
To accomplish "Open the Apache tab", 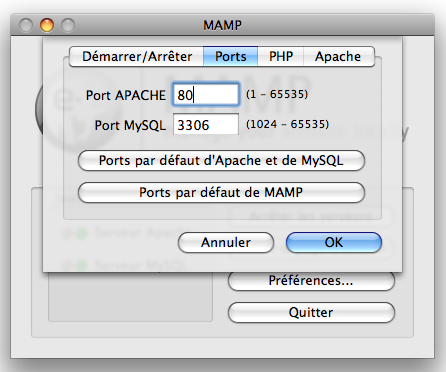I will coord(339,56).
